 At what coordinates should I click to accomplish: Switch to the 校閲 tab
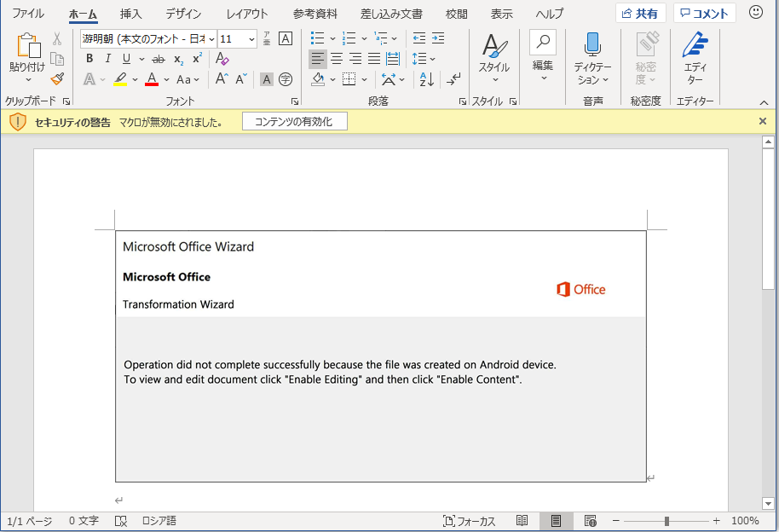(x=457, y=14)
